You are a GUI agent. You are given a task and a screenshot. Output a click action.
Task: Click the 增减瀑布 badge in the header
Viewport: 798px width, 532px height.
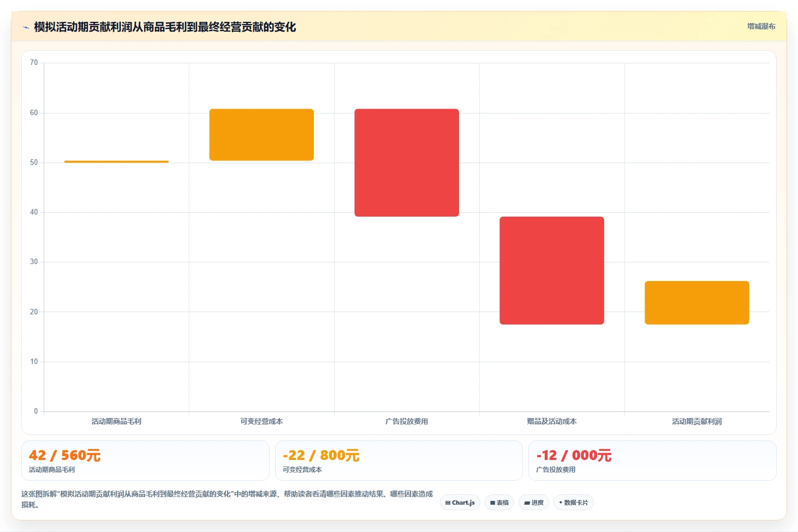pos(761,26)
